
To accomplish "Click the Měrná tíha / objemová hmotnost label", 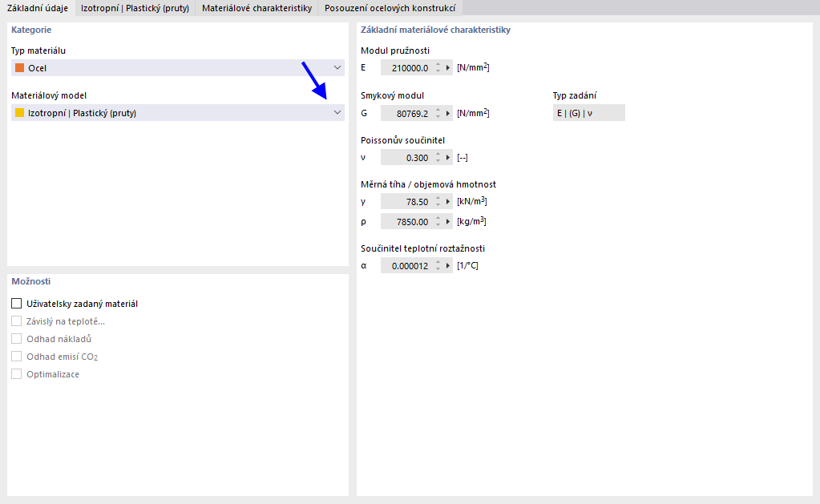I will coord(428,184).
